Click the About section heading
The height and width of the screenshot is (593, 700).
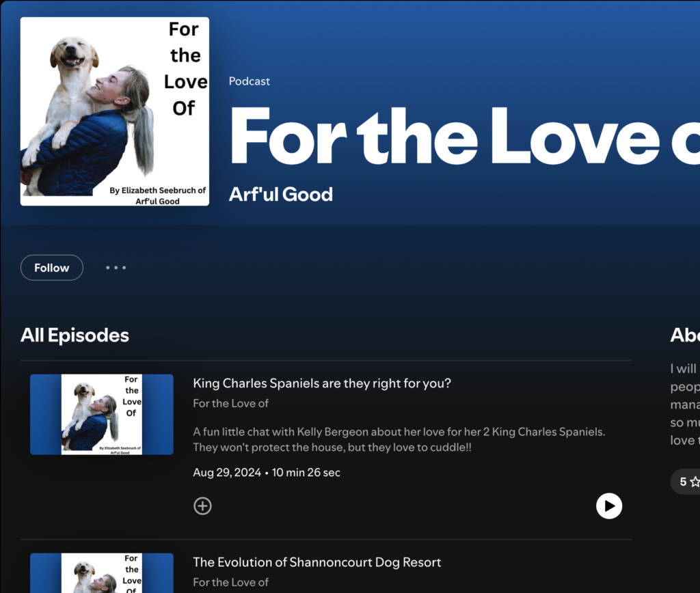pos(685,335)
